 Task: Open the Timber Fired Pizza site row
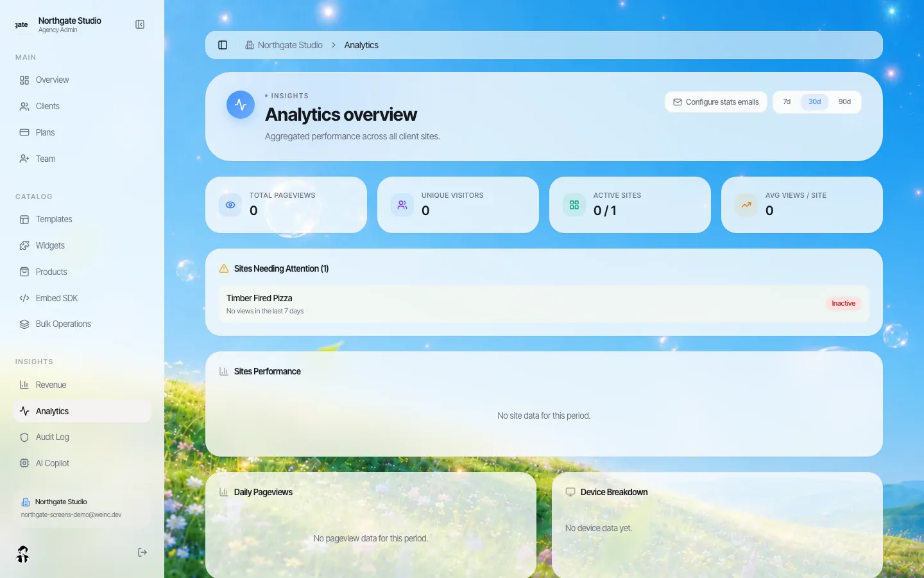click(544, 304)
